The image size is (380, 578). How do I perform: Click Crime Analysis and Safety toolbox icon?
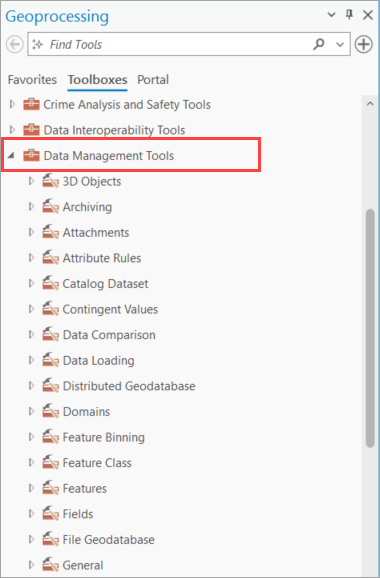coord(31,104)
